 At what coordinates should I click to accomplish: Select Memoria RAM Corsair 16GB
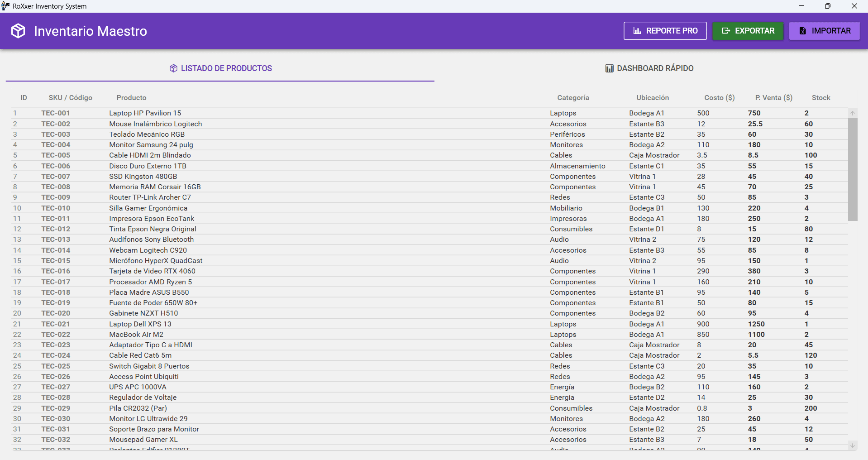(x=155, y=187)
